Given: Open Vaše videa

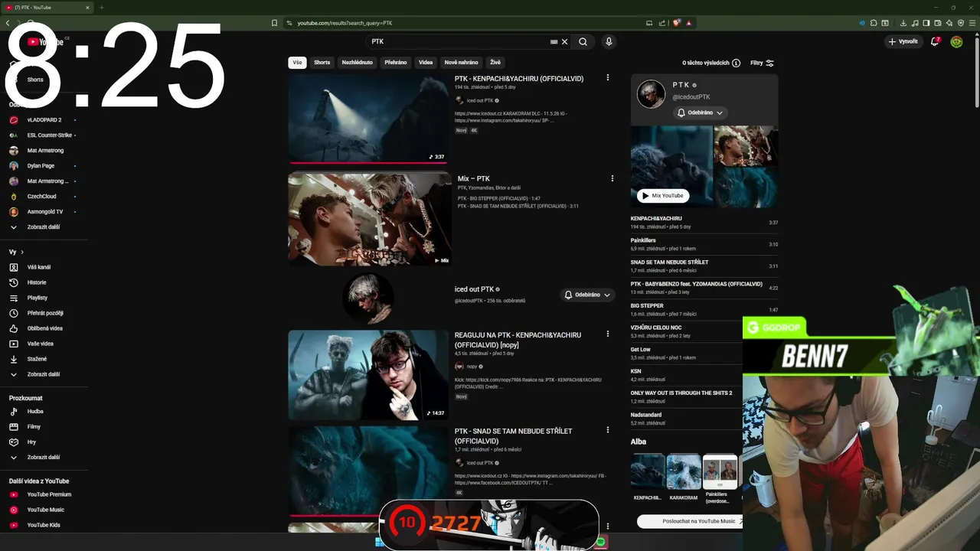Looking at the screenshot, I should (x=40, y=344).
